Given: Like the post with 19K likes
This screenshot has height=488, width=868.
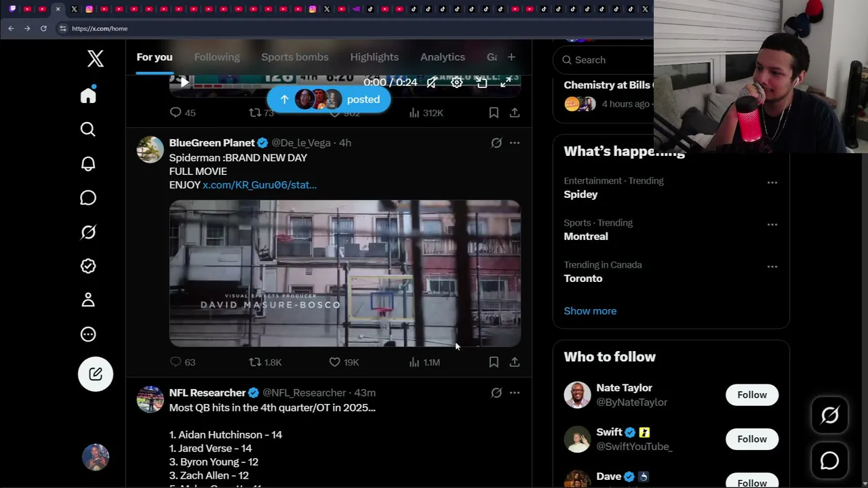Looking at the screenshot, I should point(344,363).
